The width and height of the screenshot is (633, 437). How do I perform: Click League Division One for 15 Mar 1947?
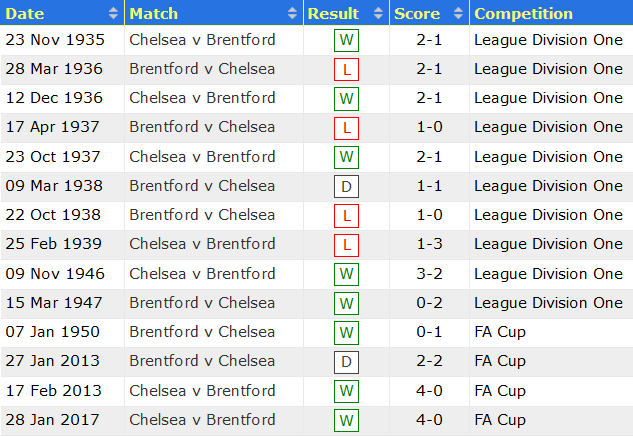click(548, 303)
